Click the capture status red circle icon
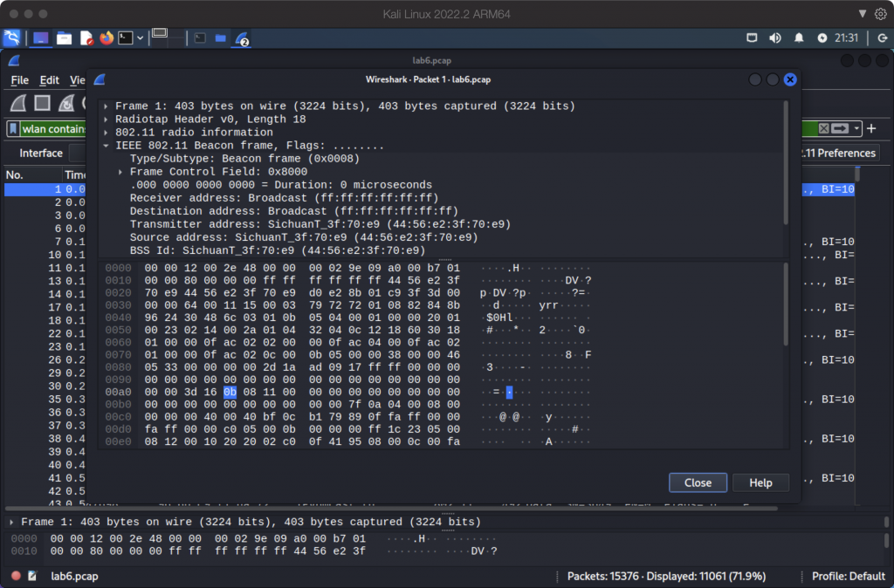 pos(16,576)
